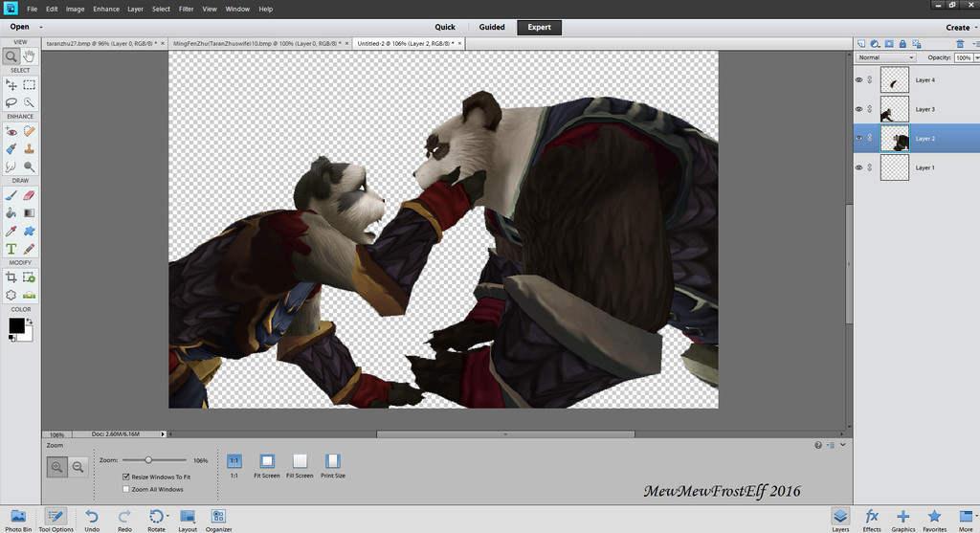This screenshot has width=980, height=533.
Task: Select the Cookie Cutter tool
Action: pos(11,295)
